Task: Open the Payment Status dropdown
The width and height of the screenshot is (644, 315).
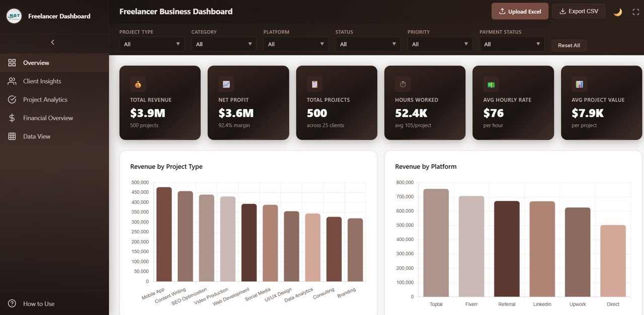Action: (512, 44)
